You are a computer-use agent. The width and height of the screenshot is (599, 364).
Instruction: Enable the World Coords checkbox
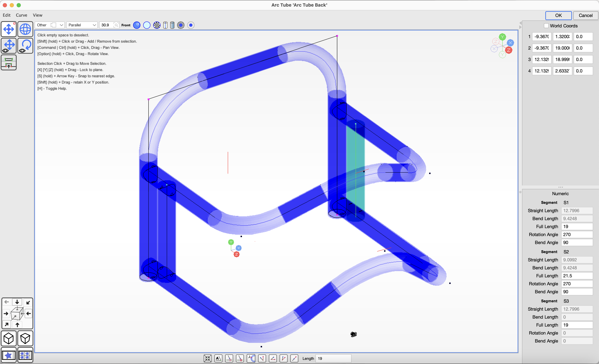click(546, 26)
